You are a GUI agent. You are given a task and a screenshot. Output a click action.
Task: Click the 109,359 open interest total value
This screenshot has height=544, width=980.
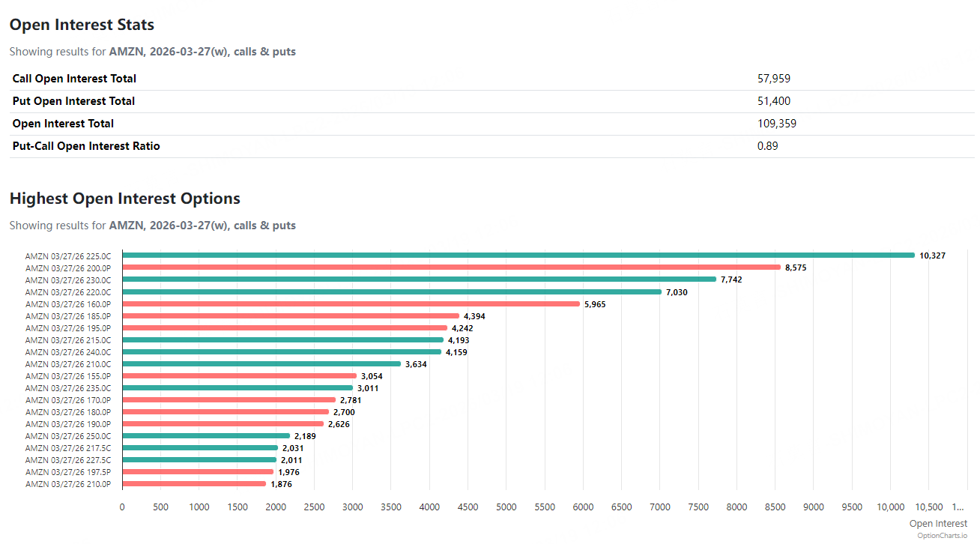click(x=776, y=124)
